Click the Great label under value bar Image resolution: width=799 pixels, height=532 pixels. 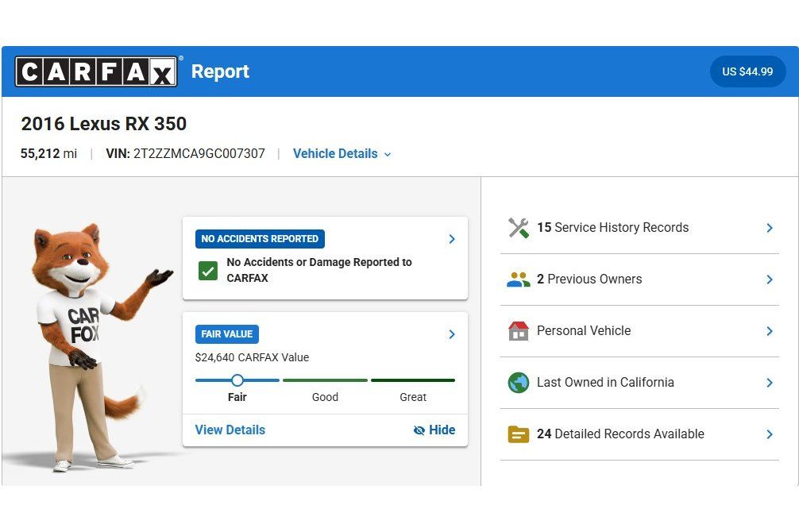point(413,398)
